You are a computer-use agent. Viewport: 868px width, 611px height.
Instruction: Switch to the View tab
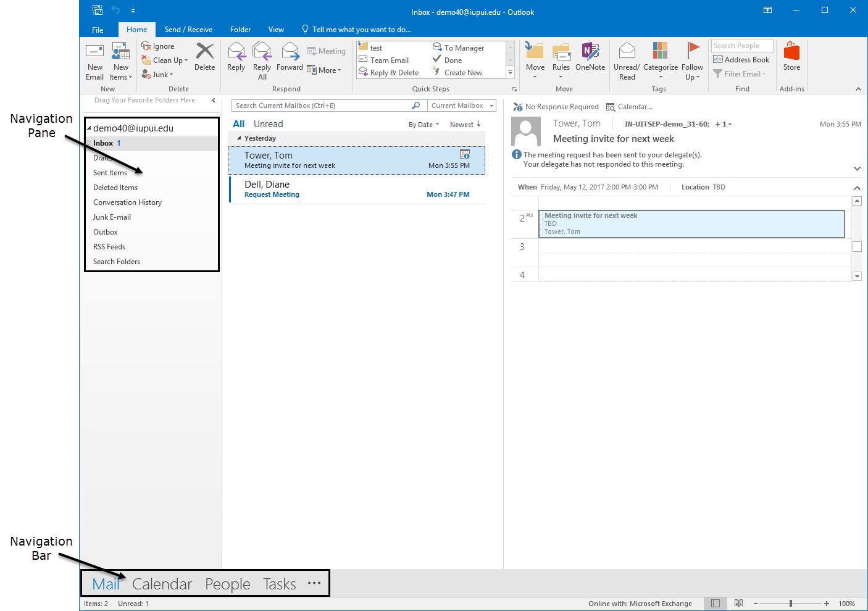point(276,30)
